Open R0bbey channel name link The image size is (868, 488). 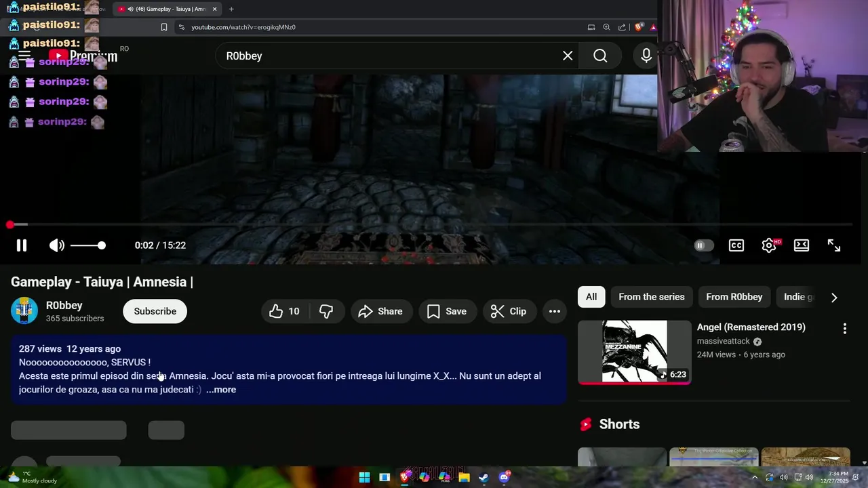click(64, 306)
